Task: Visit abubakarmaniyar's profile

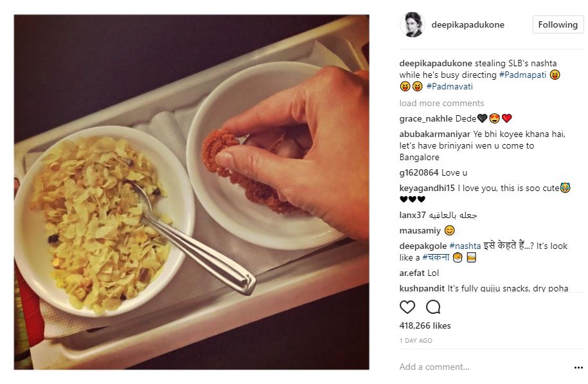Action: (434, 134)
